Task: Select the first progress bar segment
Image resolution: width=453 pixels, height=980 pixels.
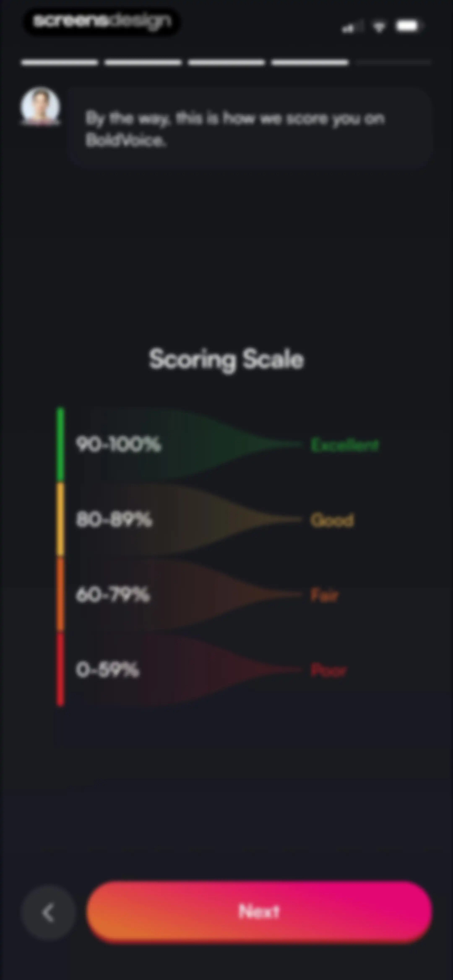Action: click(59, 62)
